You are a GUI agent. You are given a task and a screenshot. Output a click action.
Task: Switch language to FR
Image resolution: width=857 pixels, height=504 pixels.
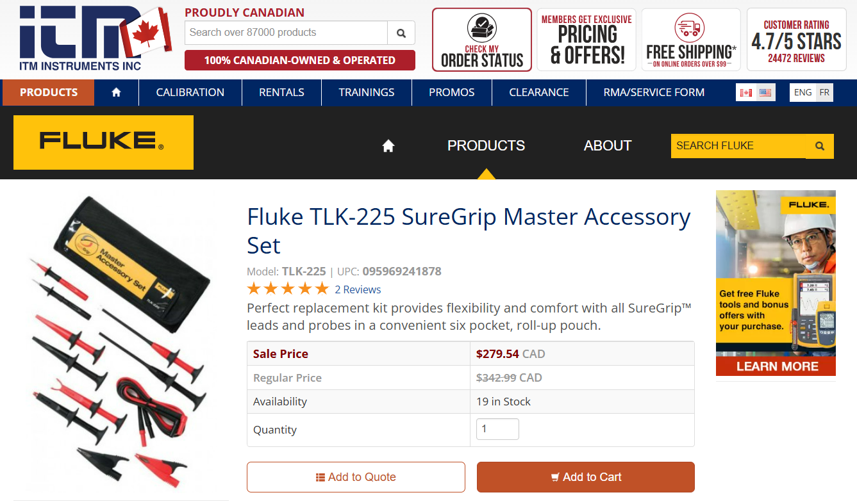coord(824,92)
